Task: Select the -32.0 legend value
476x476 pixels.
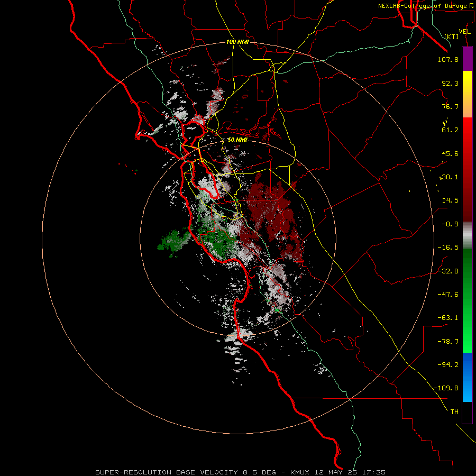Action: click(448, 271)
